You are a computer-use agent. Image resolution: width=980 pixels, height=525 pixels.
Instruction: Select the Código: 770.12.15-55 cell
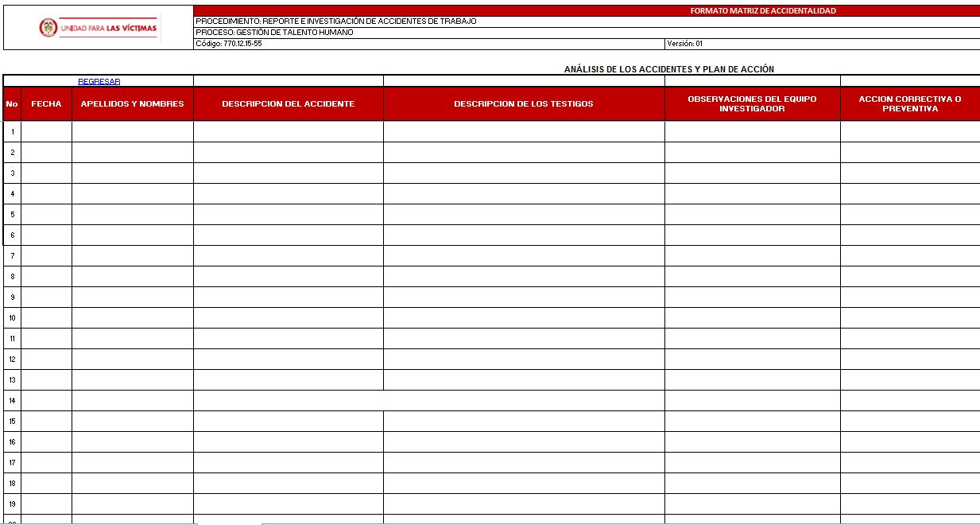pyautogui.click(x=429, y=44)
